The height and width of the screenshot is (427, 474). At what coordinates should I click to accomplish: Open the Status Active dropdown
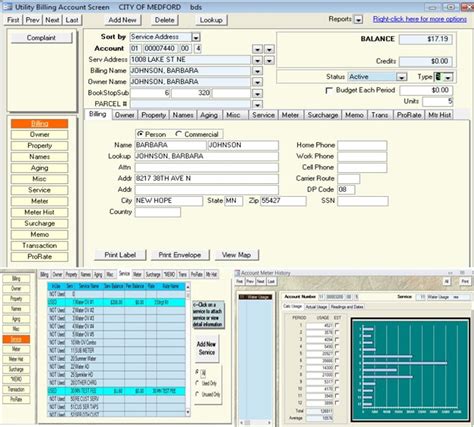pos(401,77)
